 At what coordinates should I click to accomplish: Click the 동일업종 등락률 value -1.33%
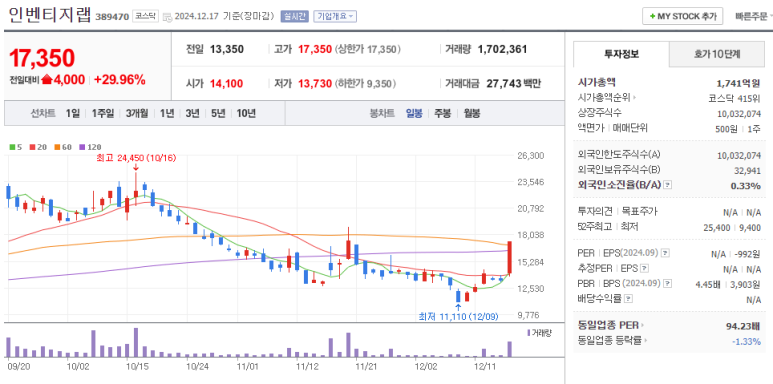click(x=746, y=341)
